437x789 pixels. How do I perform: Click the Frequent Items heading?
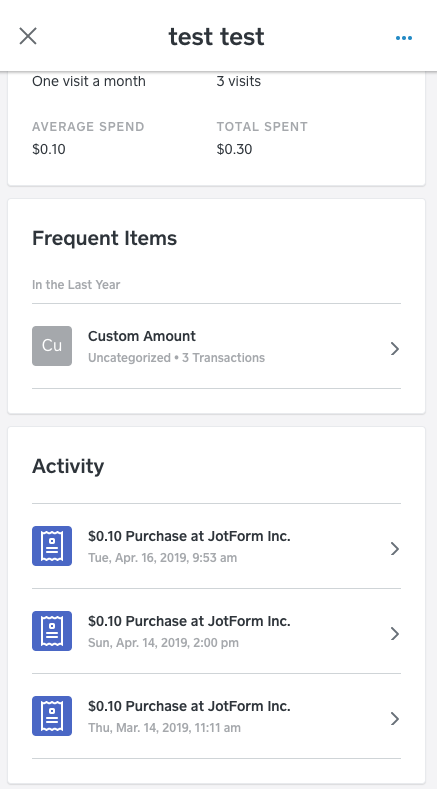click(105, 238)
